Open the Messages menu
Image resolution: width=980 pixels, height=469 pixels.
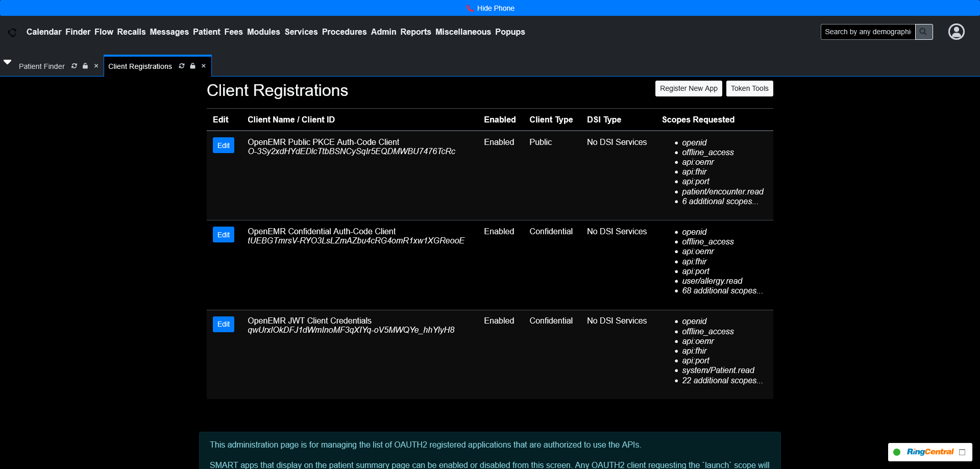[x=169, y=32]
